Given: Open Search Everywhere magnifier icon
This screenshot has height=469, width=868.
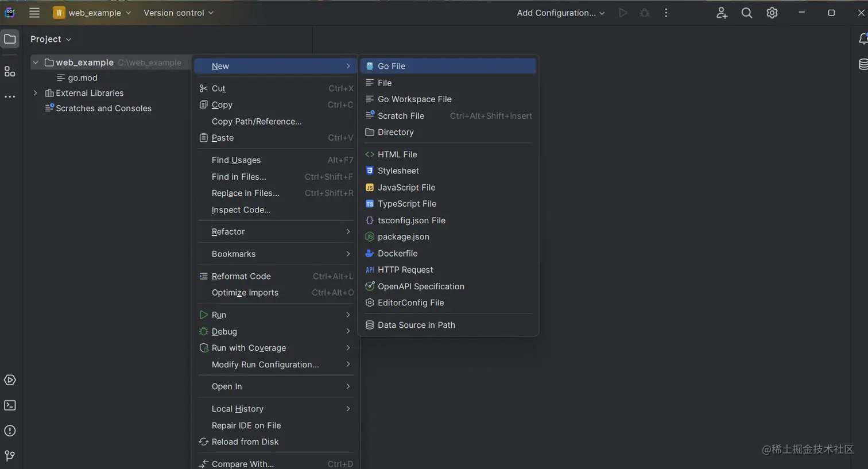Looking at the screenshot, I should (746, 13).
